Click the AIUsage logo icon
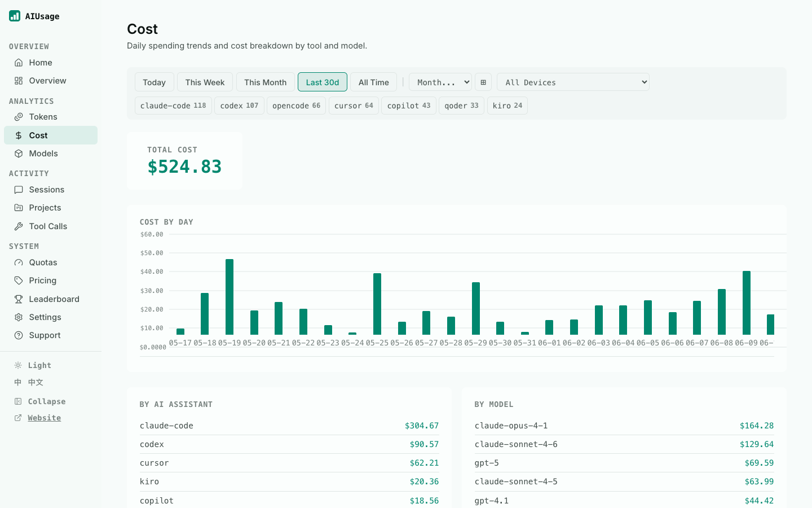This screenshot has height=508, width=812. (x=15, y=16)
